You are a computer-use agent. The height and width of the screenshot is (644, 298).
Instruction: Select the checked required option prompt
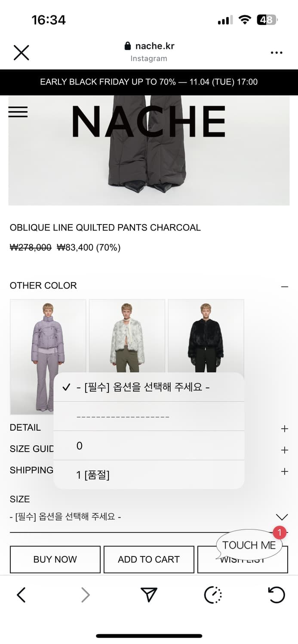[x=148, y=387]
